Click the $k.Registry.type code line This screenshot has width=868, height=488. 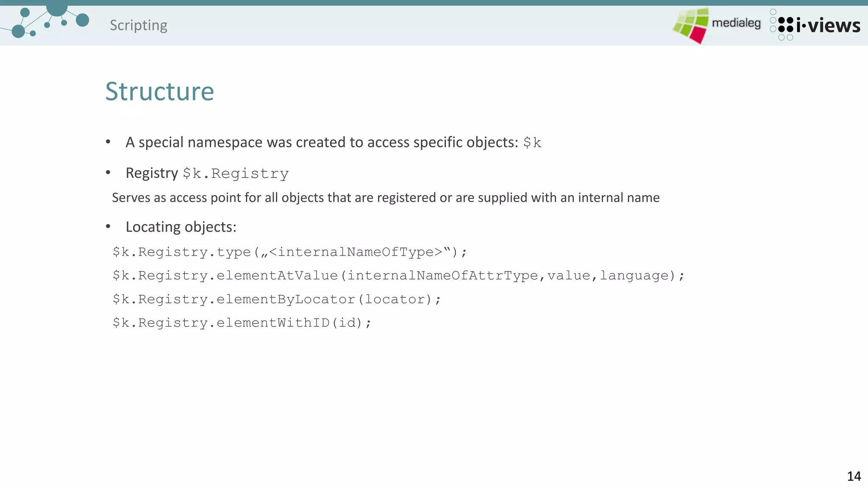290,252
